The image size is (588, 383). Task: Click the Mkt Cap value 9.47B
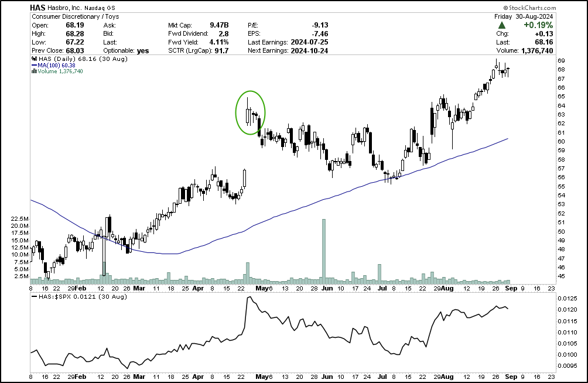click(x=219, y=25)
